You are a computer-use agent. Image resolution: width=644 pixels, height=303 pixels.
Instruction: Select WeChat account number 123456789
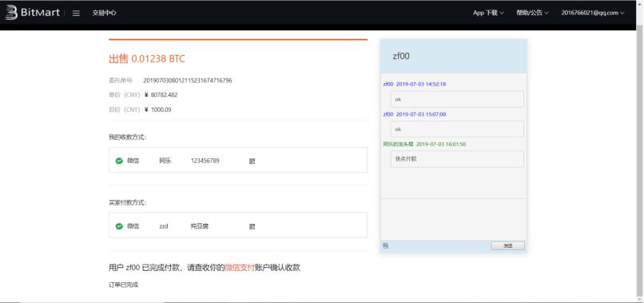205,161
